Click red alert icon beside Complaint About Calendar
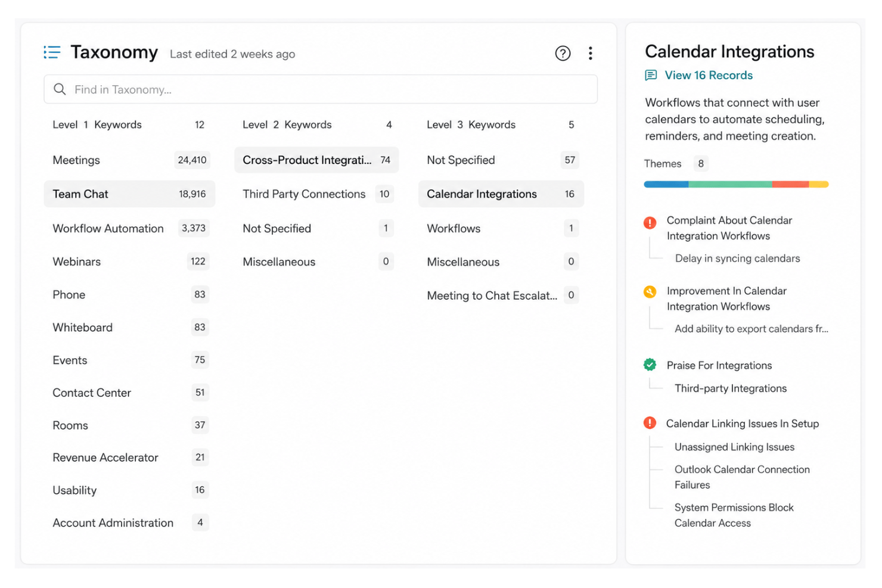Image resolution: width=882 pixels, height=588 pixels. [x=650, y=223]
